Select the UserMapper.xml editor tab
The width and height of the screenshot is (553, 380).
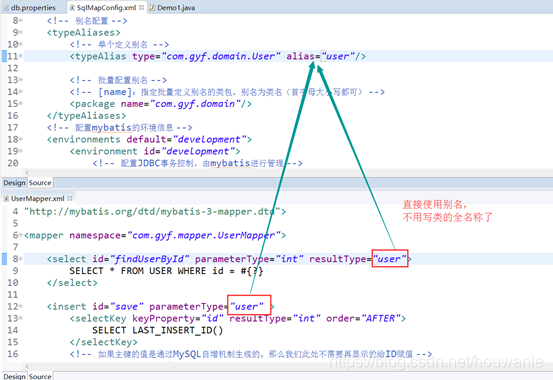[x=37, y=198]
